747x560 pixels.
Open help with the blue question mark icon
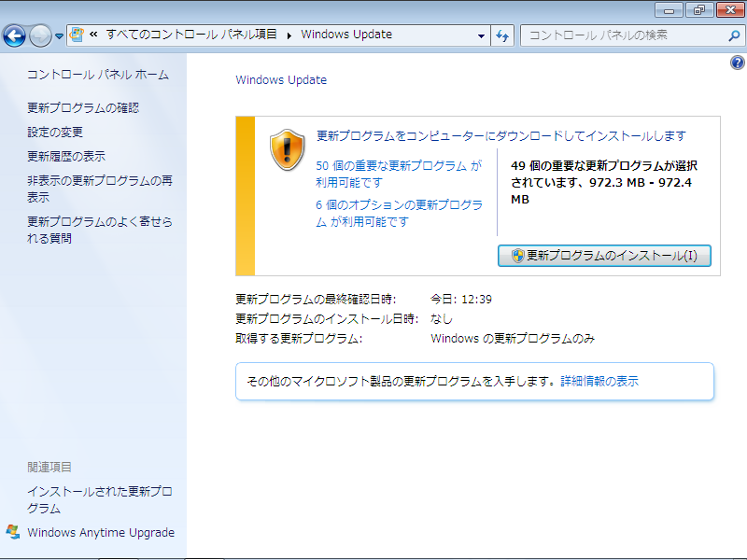737,63
